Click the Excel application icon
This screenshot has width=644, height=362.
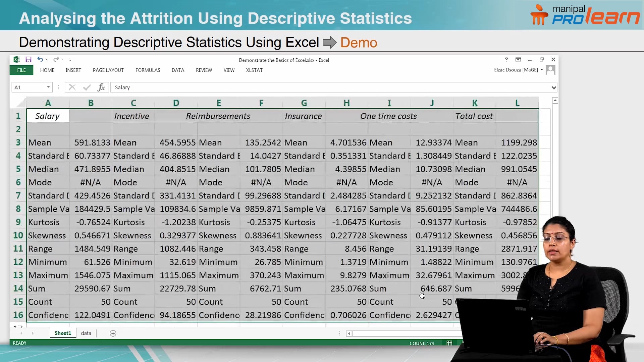16,59
